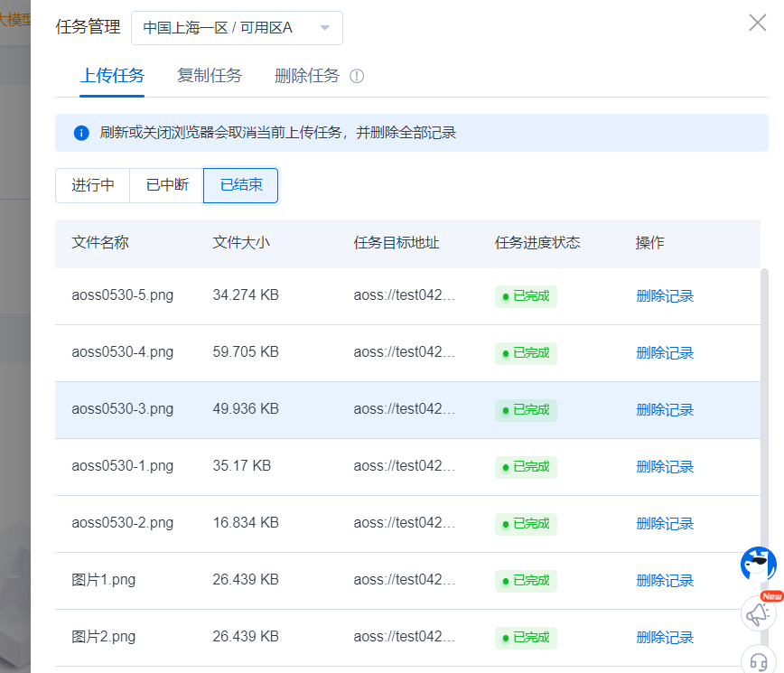
Task: Switch to the 复制任务 tab
Action: point(210,76)
